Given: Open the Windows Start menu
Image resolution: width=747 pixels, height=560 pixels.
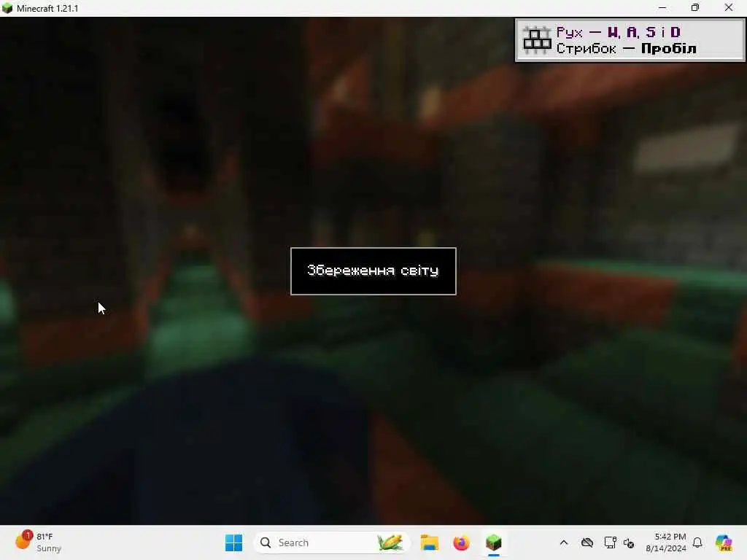Looking at the screenshot, I should pyautogui.click(x=233, y=542).
